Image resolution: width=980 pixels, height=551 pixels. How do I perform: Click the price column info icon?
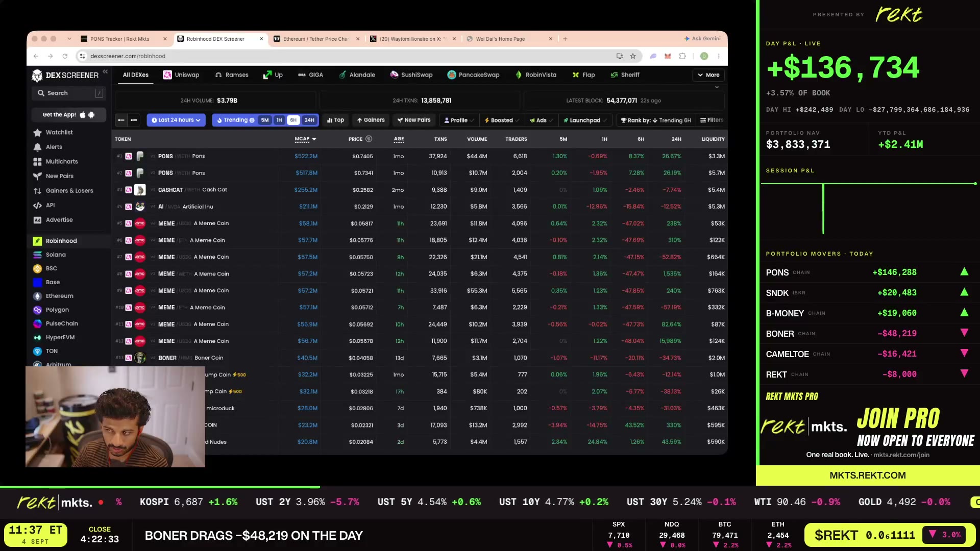(369, 139)
